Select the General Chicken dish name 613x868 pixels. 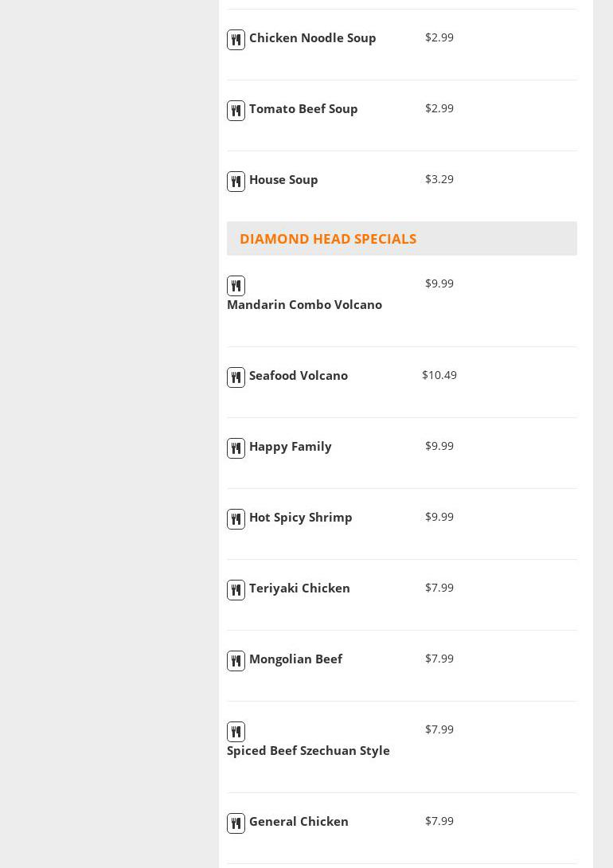(299, 822)
